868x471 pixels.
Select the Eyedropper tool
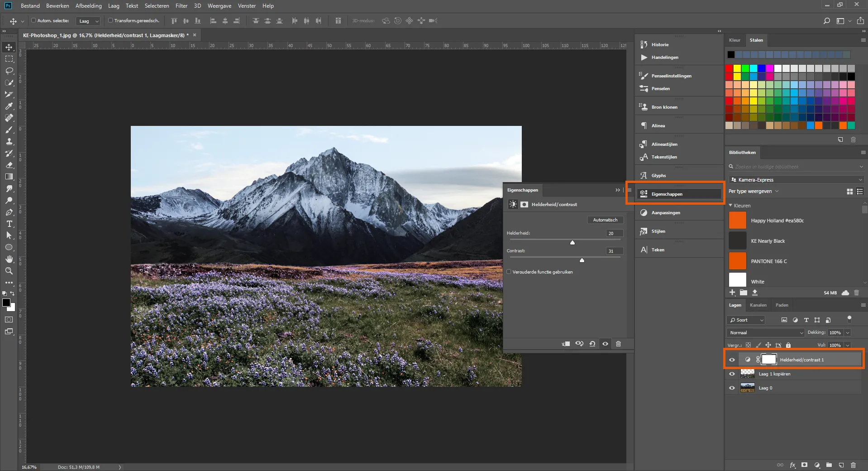pyautogui.click(x=9, y=106)
